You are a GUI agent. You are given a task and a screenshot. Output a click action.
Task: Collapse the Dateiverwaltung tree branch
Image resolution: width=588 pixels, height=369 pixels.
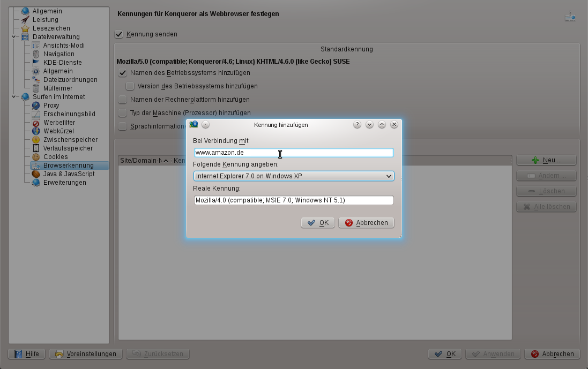point(13,37)
